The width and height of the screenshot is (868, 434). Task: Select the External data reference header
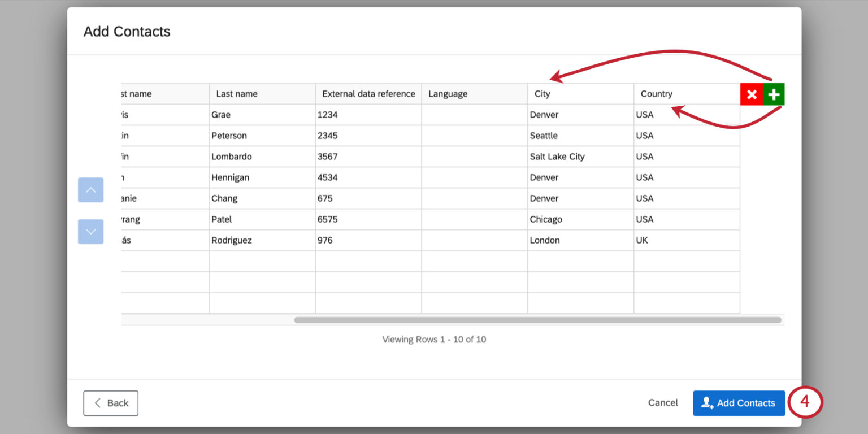(x=368, y=93)
